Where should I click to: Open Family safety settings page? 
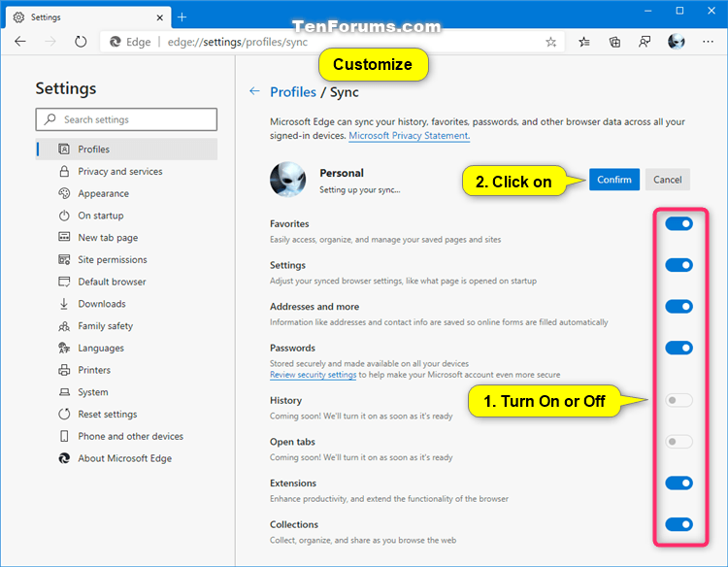(x=126, y=326)
